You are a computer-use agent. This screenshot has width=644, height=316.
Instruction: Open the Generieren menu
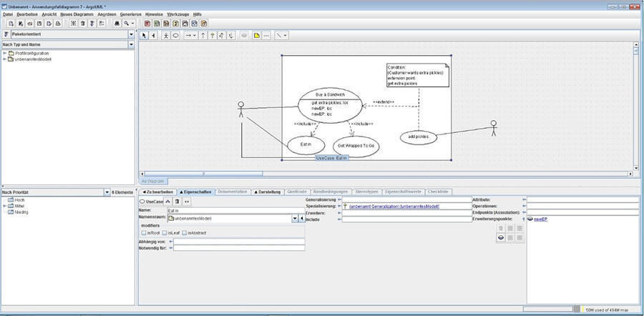coord(130,14)
